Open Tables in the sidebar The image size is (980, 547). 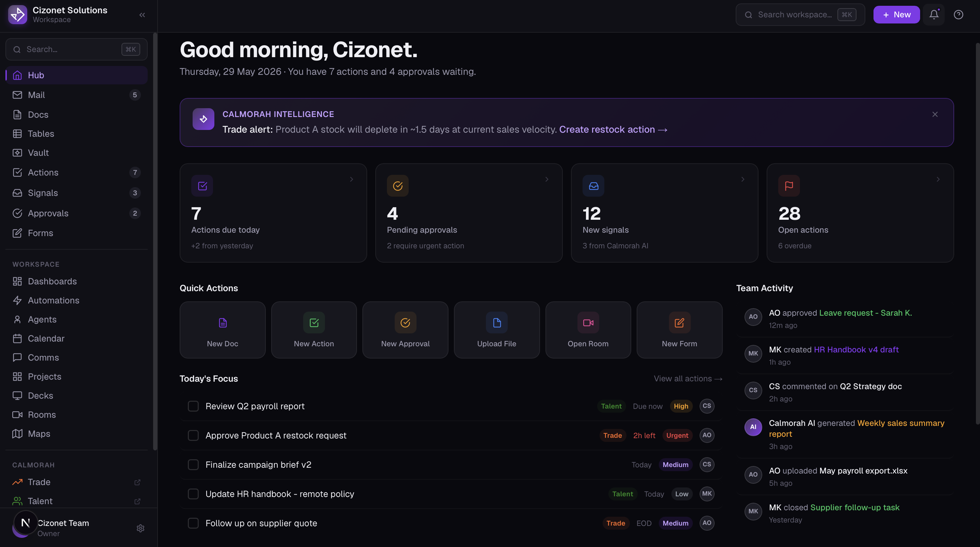(77, 133)
